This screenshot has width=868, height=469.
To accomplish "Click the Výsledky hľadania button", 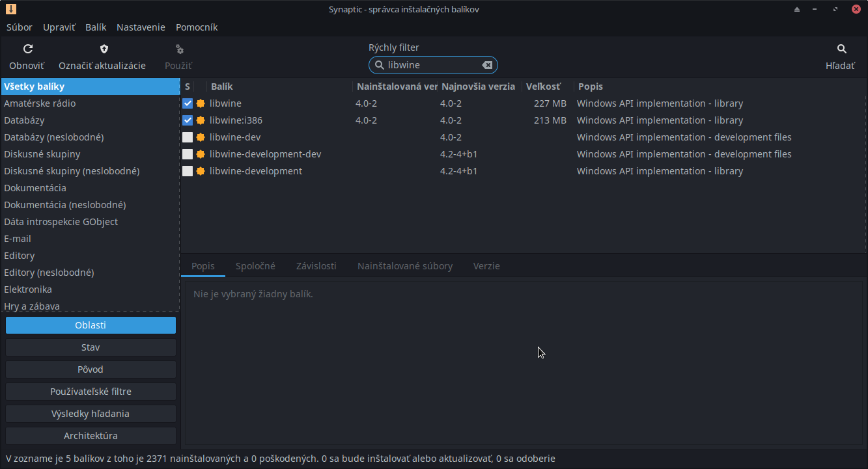I will (x=91, y=414).
